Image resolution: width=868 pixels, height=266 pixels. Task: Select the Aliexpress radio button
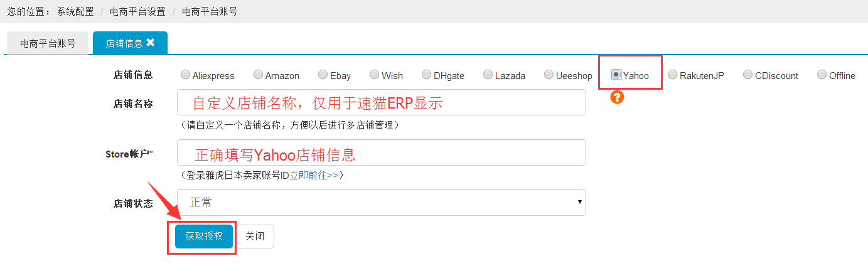pyautogui.click(x=185, y=75)
